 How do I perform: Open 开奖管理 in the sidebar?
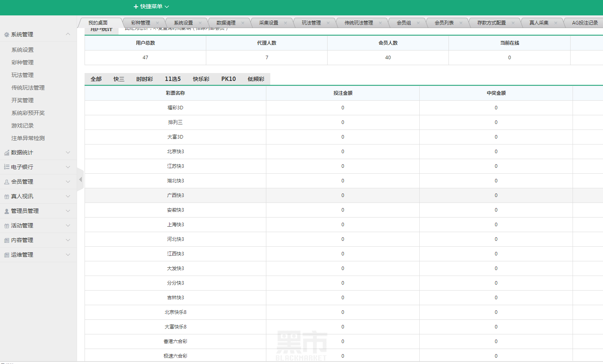[23, 100]
